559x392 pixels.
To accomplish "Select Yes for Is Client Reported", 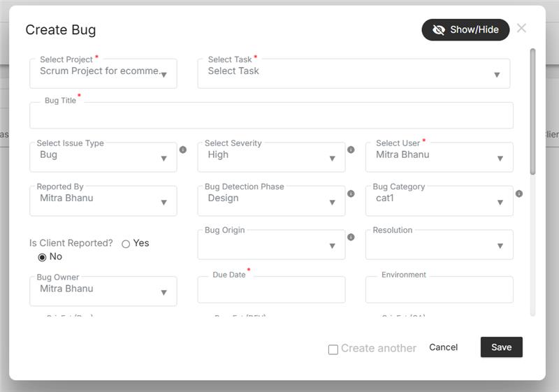I will pos(126,244).
